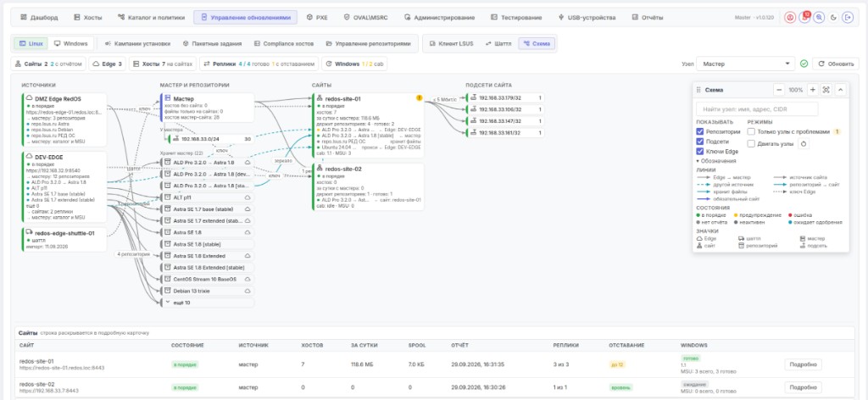Open Клиент LSUS subtab
868x400 pixels.
click(x=452, y=43)
